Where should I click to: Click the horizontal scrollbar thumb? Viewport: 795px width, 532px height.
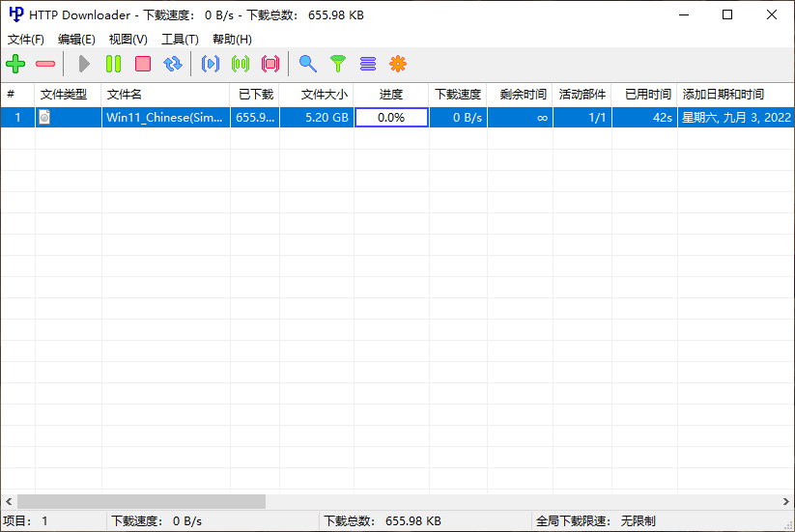coord(141,502)
